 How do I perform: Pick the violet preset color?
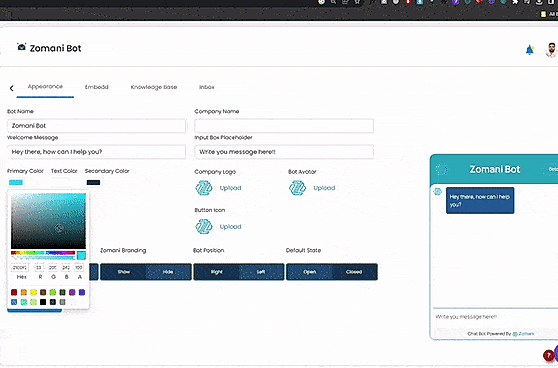coord(82,292)
